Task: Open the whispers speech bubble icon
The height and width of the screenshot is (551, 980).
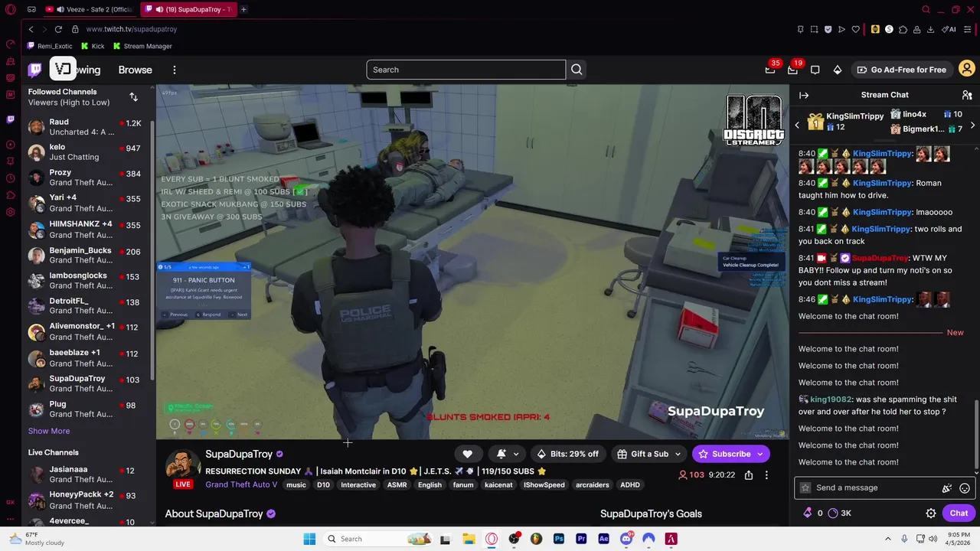Action: (815, 70)
